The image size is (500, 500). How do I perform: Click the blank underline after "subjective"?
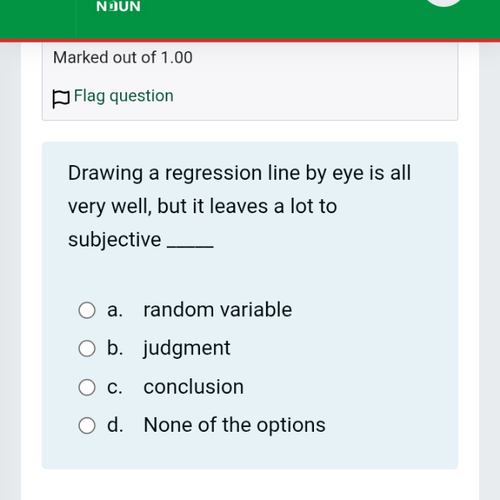click(190, 247)
